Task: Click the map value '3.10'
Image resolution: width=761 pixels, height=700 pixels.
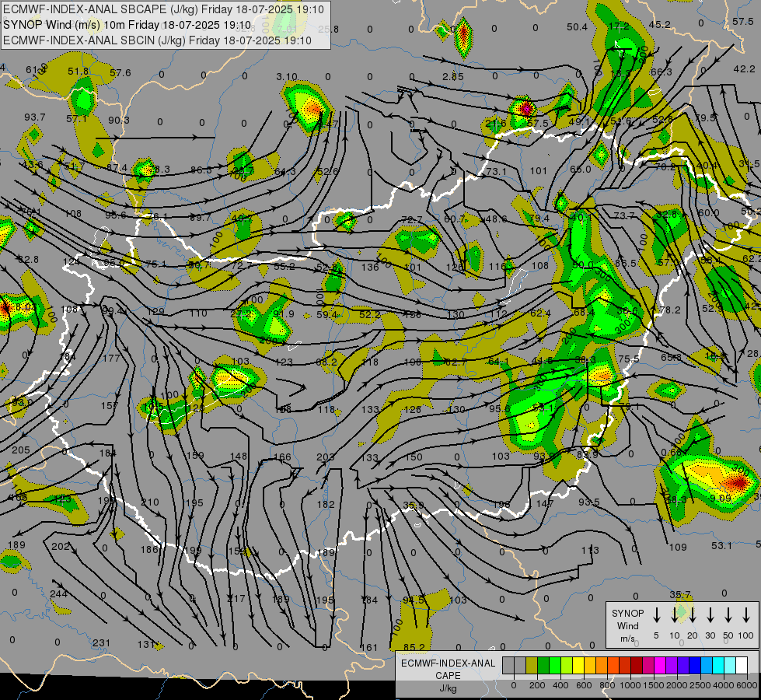Action: [x=286, y=77]
